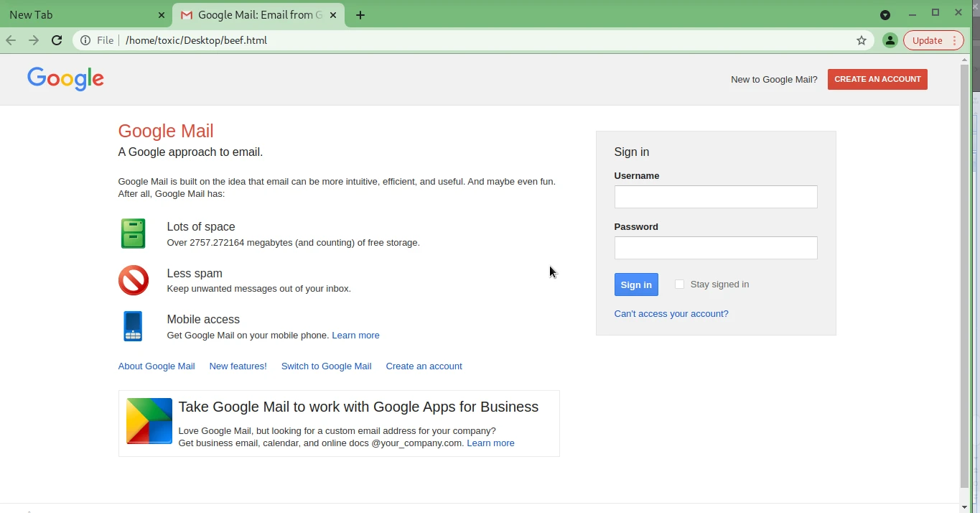Click the blue mobile phone icon
The height and width of the screenshot is (513, 980).
click(133, 326)
